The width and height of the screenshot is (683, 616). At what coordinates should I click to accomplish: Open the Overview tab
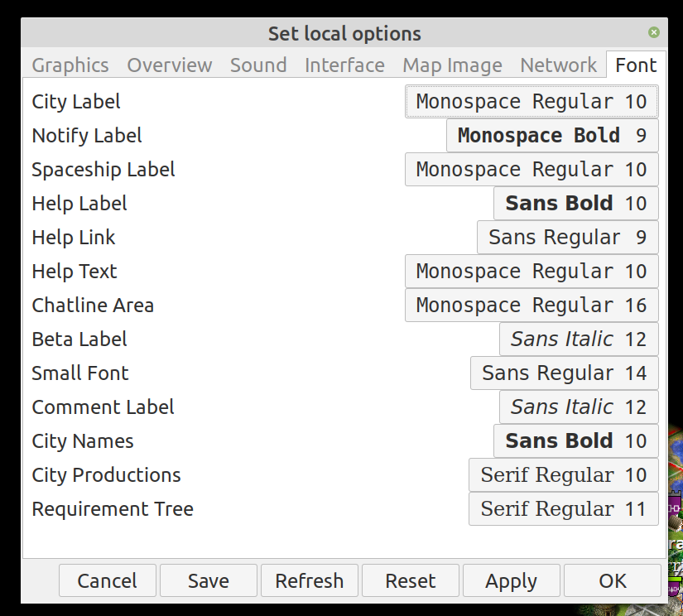click(x=170, y=65)
